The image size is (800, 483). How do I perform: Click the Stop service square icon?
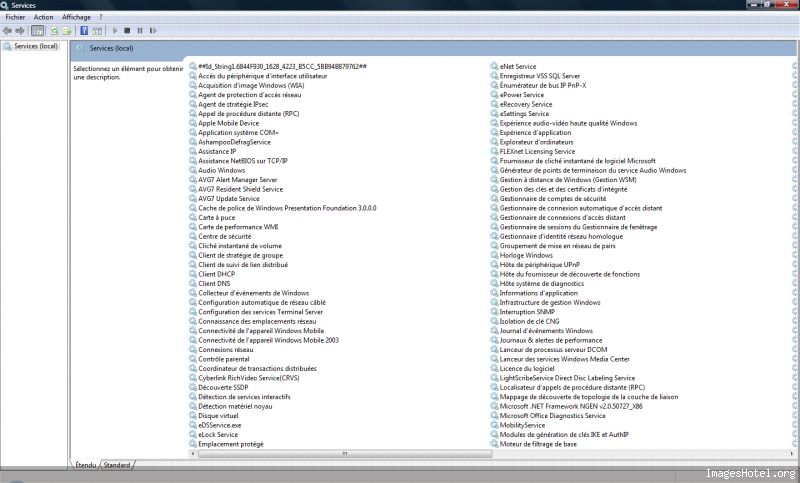point(127,31)
